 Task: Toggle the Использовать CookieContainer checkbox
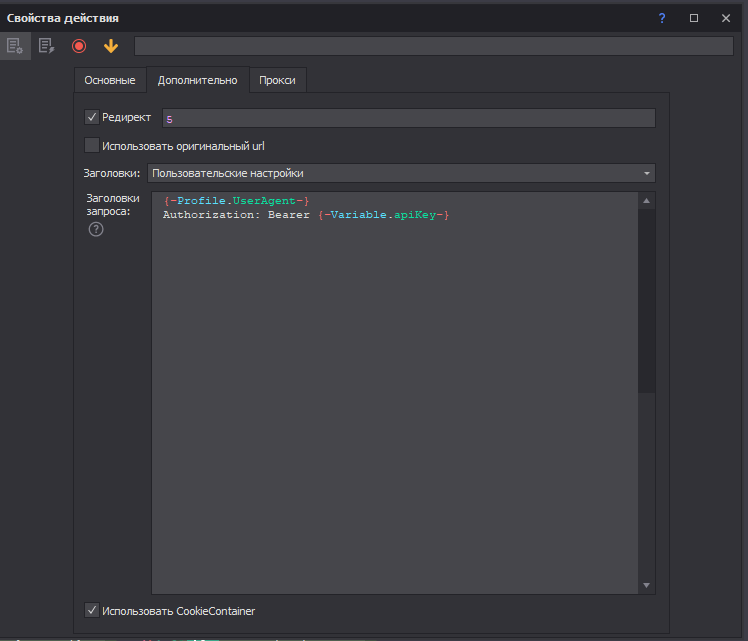92,610
